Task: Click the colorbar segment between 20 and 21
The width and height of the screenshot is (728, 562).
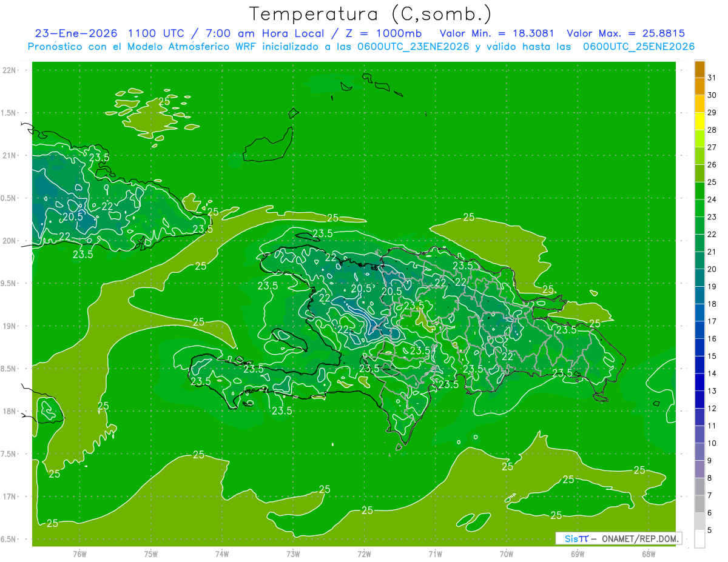Action: [x=699, y=261]
